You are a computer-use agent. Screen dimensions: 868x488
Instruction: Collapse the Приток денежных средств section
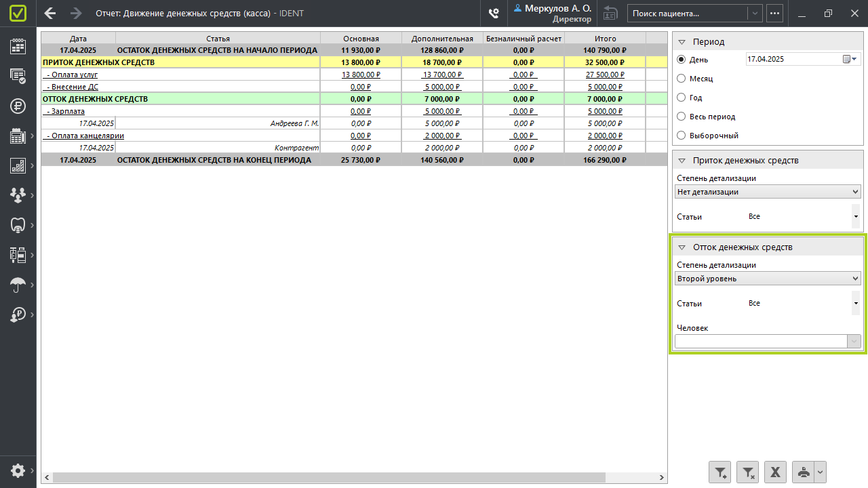682,161
